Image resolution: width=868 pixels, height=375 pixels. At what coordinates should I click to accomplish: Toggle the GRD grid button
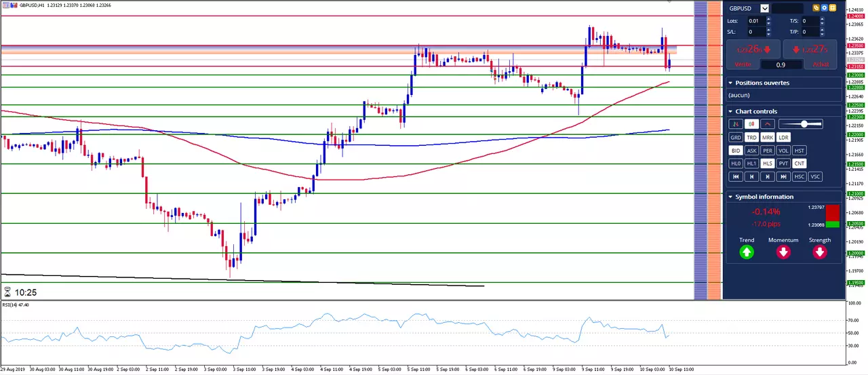pos(736,137)
